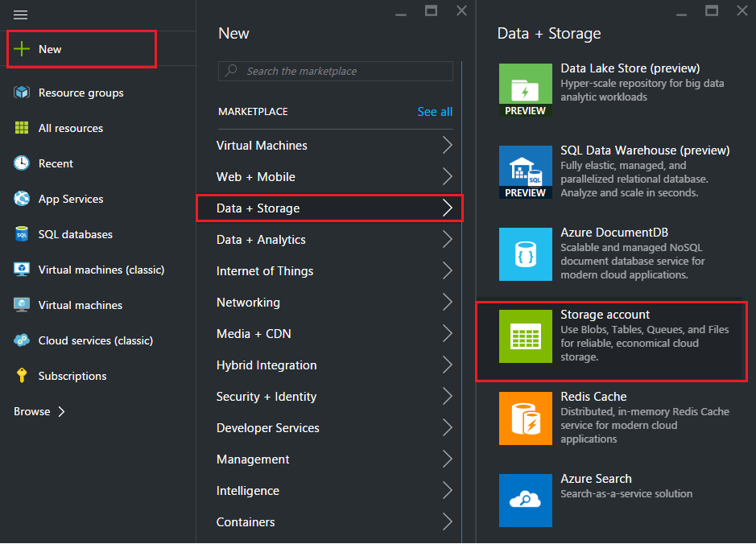
Task: Expand the Networking category chevron
Action: click(x=448, y=302)
